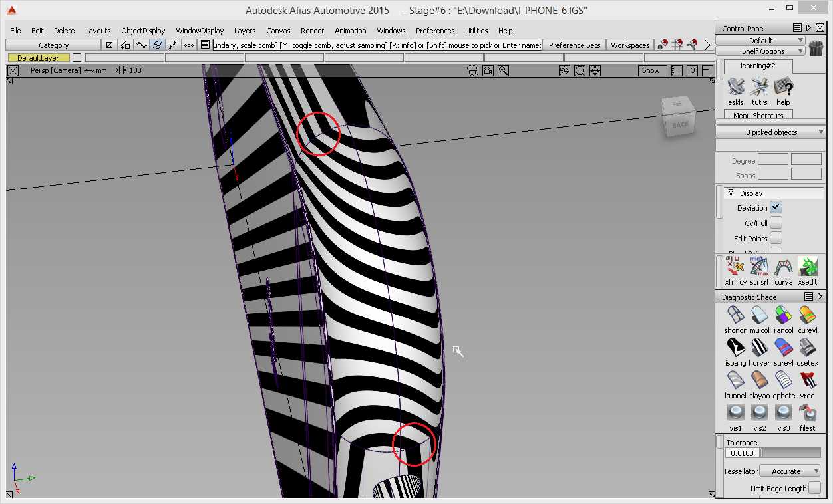Choose the mulcol multi-color shade
Image resolution: width=833 pixels, height=504 pixels.
click(x=759, y=315)
